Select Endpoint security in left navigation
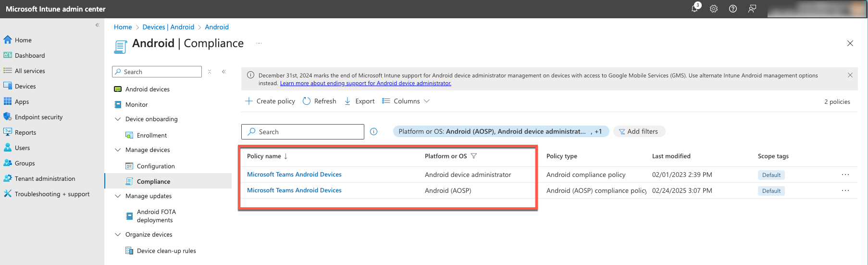The height and width of the screenshot is (265, 868). (38, 117)
